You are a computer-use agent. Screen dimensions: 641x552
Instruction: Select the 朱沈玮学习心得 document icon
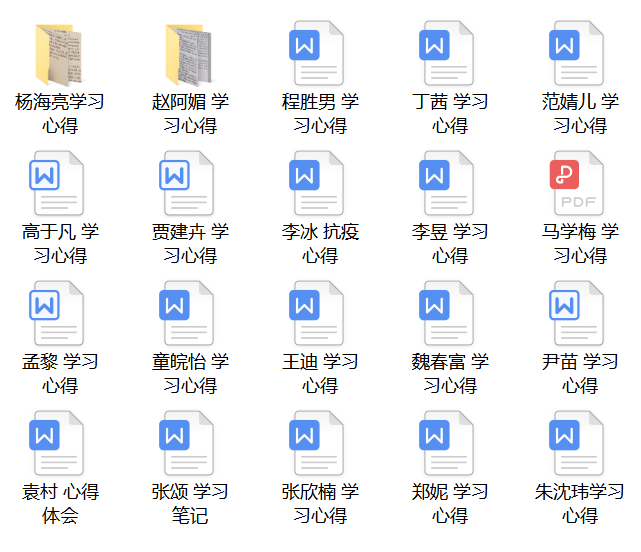576,443
